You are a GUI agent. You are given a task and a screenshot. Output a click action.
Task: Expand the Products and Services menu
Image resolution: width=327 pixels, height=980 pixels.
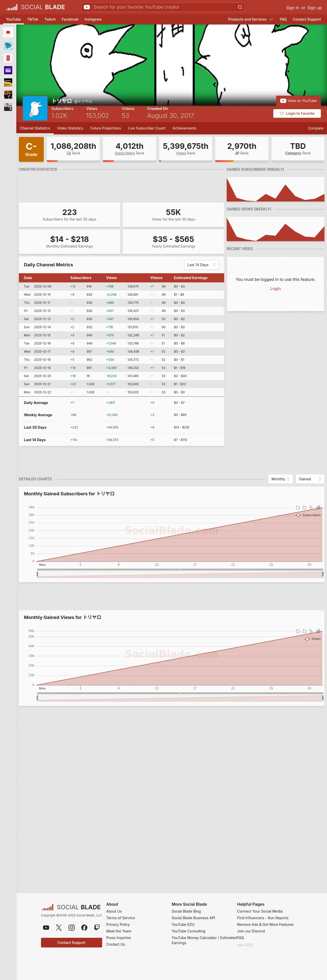point(251,19)
